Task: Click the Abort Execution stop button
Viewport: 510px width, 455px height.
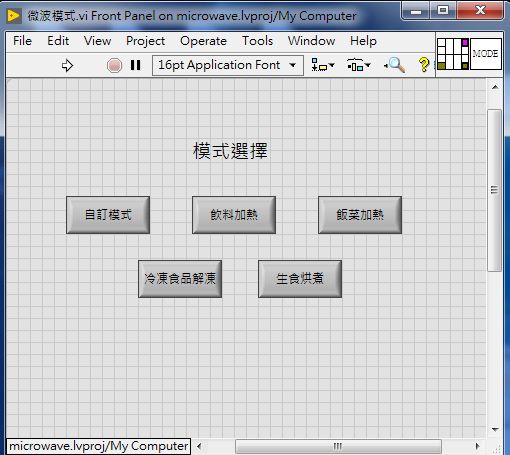Action: (x=114, y=65)
